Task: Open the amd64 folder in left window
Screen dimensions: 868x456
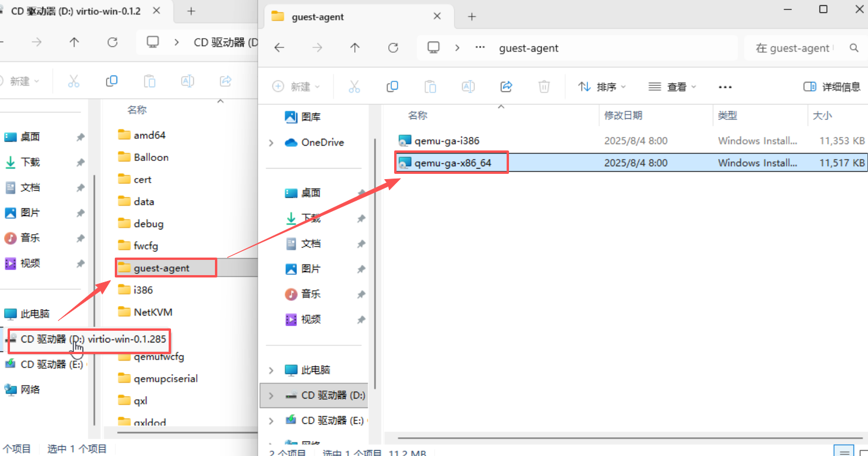Action: pyautogui.click(x=149, y=135)
